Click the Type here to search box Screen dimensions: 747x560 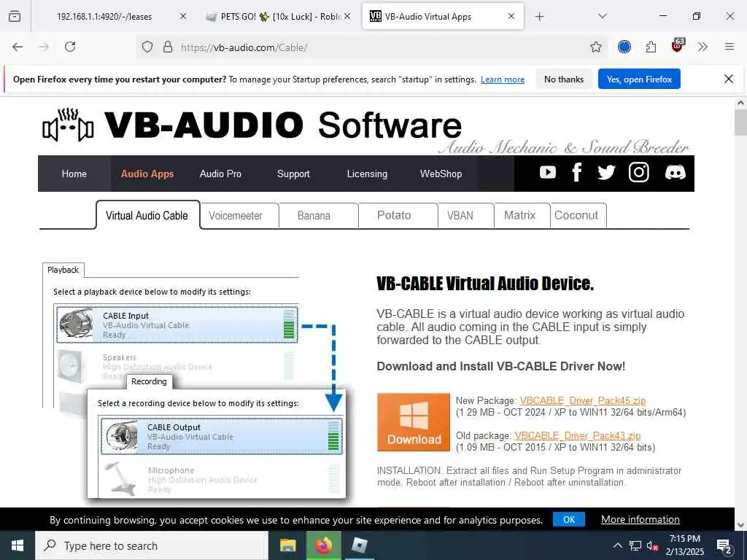click(x=152, y=545)
